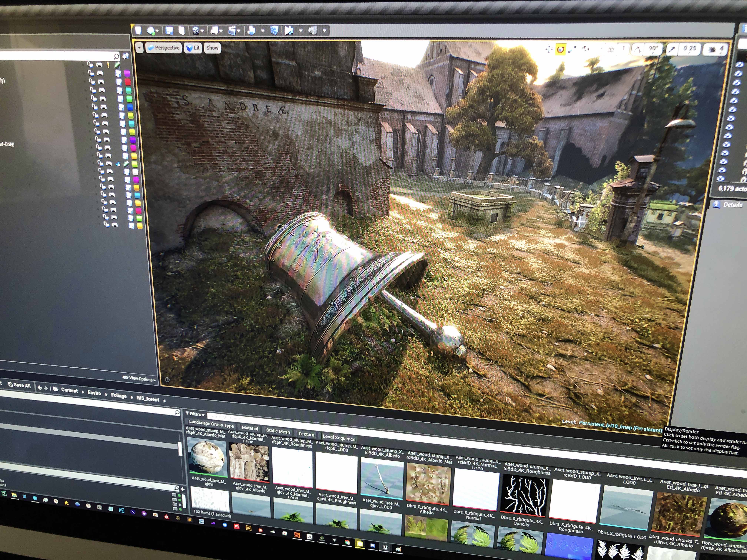This screenshot has height=560, width=747.
Task: Toggle rotation snapping angle icon
Action: pos(637,50)
